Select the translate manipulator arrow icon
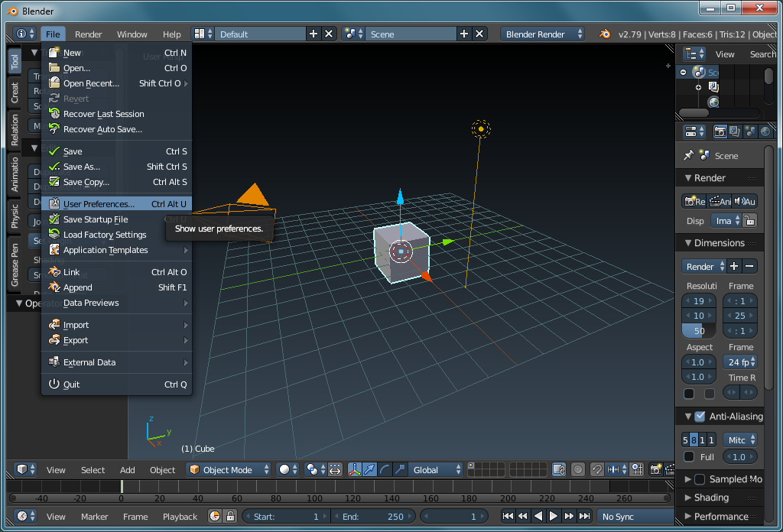Viewport: 783px width, 532px height. pyautogui.click(x=369, y=469)
